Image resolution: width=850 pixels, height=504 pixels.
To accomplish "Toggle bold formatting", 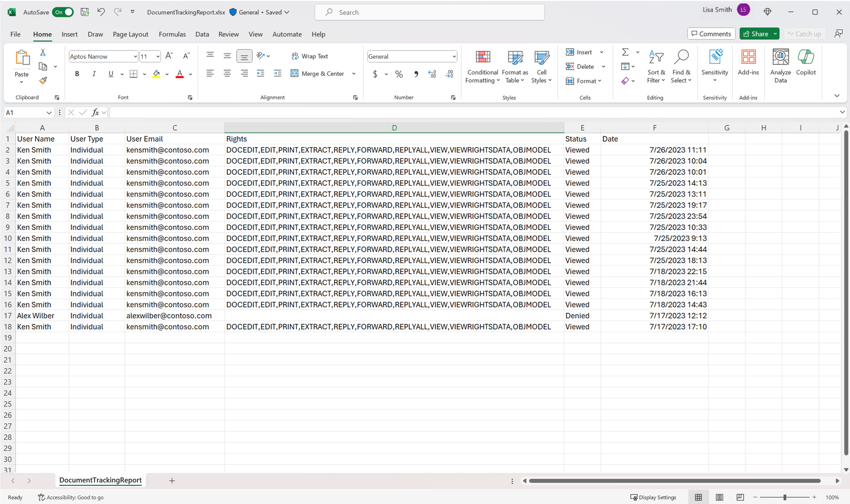I will pos(77,74).
